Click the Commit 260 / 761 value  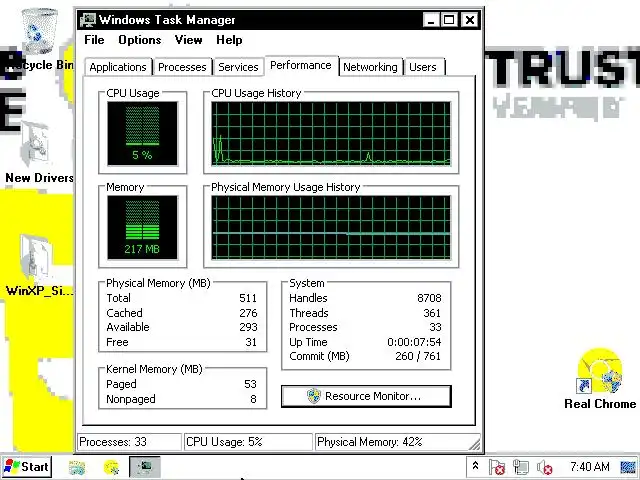click(x=418, y=356)
